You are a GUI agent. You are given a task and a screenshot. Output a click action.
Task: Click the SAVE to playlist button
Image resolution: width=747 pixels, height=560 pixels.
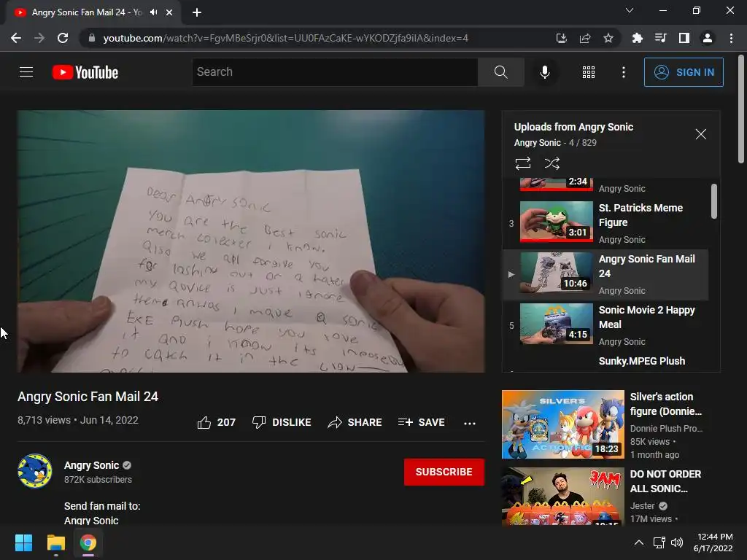click(x=421, y=422)
